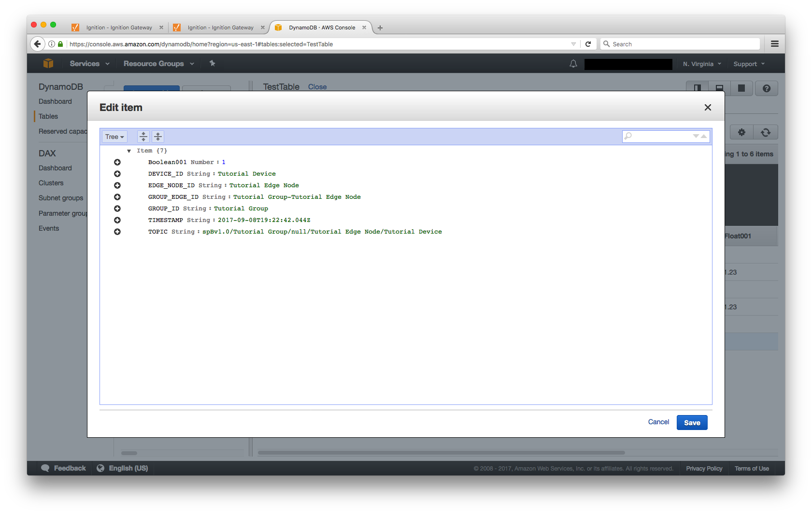Click the search field in editor toolbar
Viewport: 812px width, 514px height.
point(659,137)
